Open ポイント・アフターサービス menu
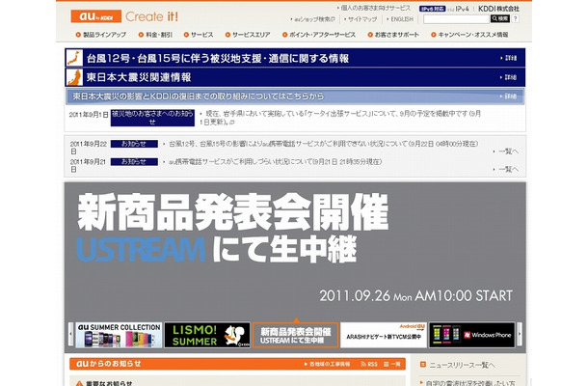The image size is (588, 386). (319, 35)
